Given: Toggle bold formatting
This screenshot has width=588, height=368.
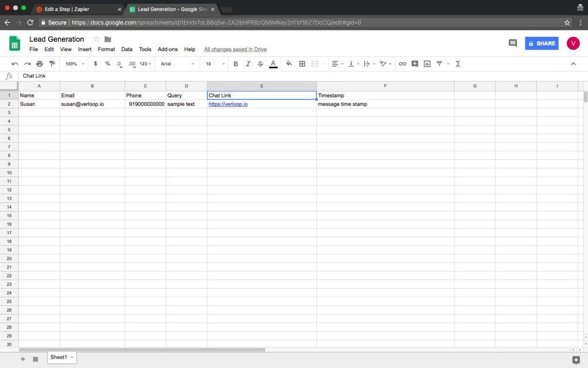Looking at the screenshot, I should tap(235, 64).
